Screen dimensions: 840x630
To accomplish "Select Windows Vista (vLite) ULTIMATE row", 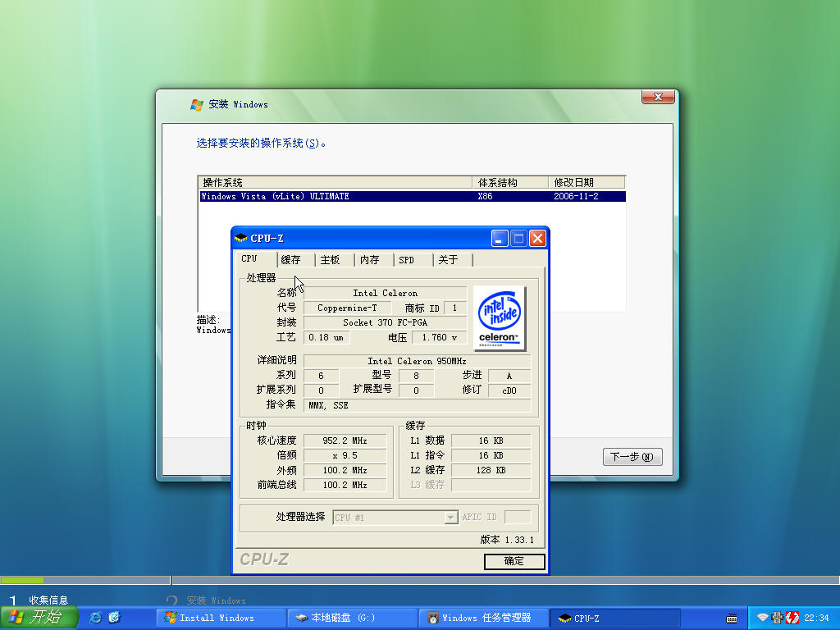I will click(412, 197).
